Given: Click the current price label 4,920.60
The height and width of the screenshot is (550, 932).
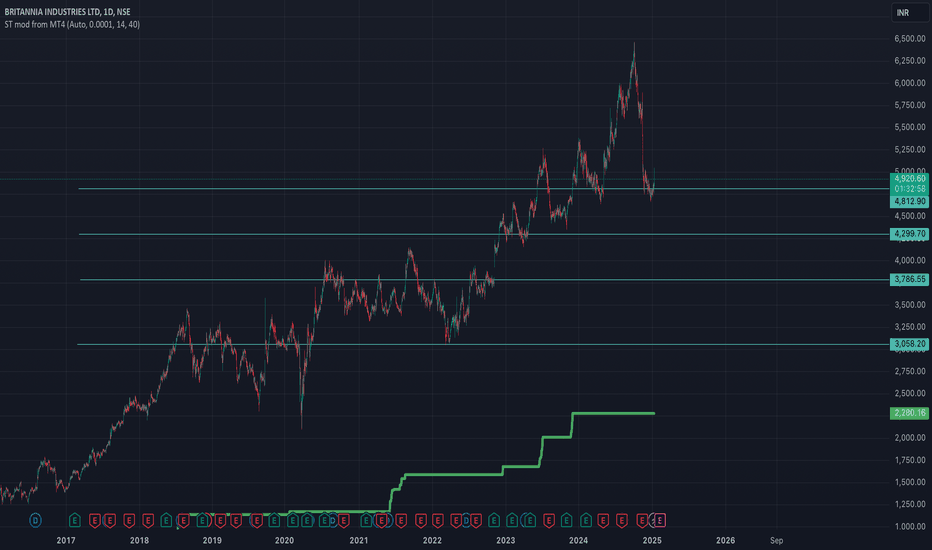Looking at the screenshot, I should (909, 178).
